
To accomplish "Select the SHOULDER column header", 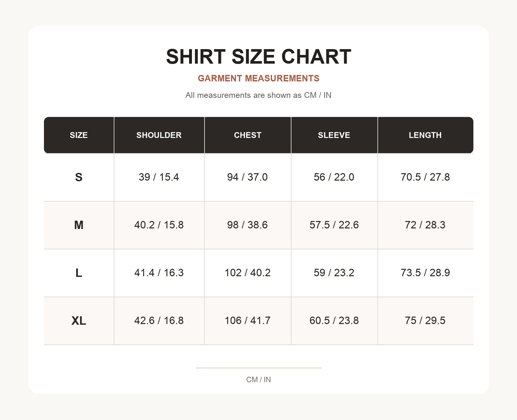I will point(159,135).
